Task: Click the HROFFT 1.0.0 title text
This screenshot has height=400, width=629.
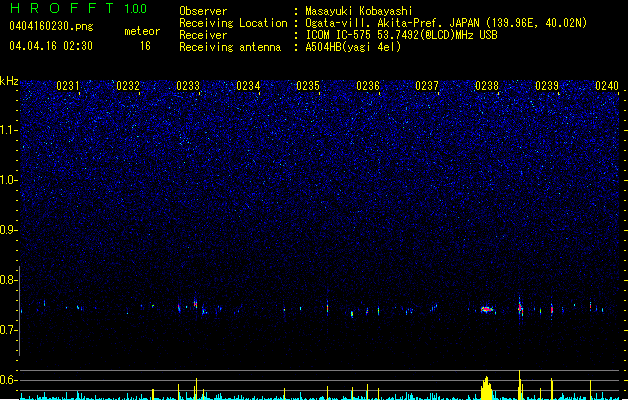Action: [79, 8]
